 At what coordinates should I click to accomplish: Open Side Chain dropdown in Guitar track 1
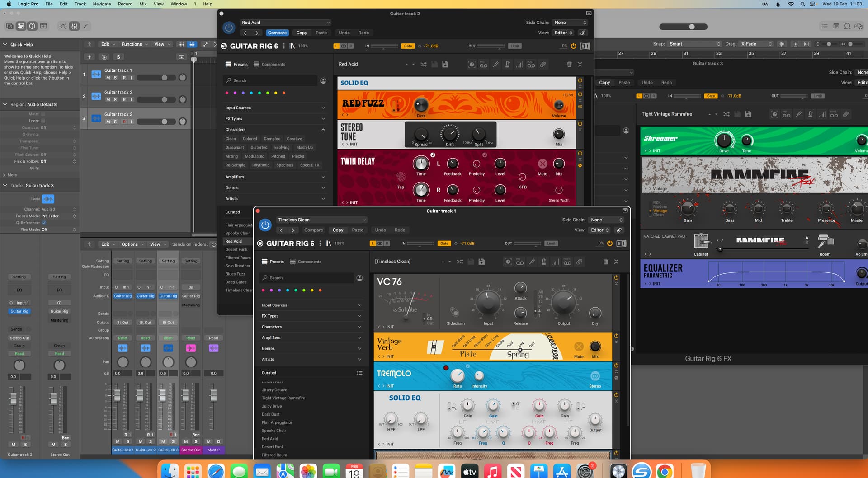(606, 220)
